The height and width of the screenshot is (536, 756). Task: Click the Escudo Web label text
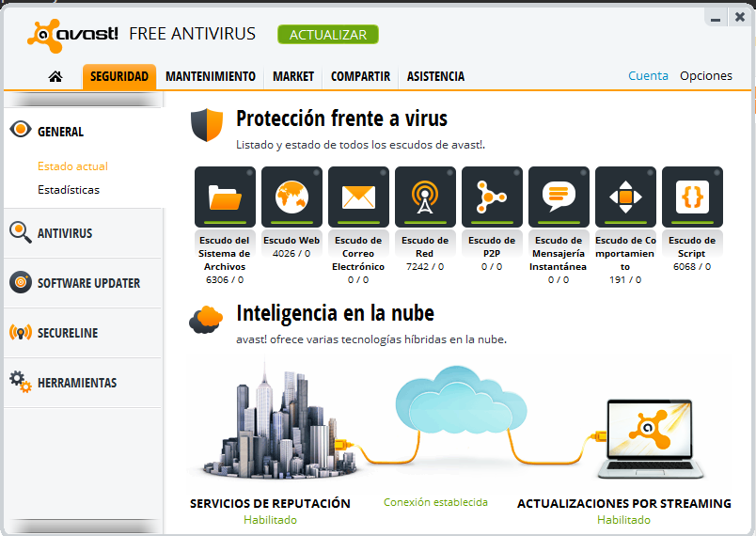coord(291,240)
